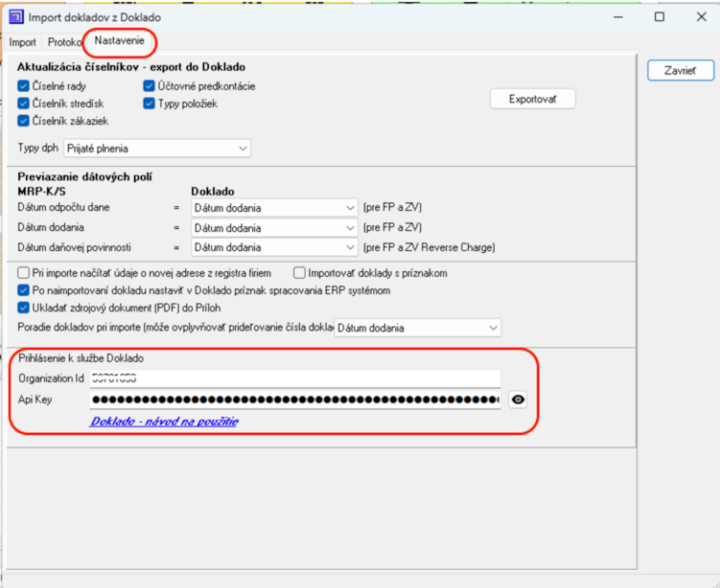The image size is (720, 588).
Task: Click the Previazanie dátových polí heading
Action: [x=85, y=177]
